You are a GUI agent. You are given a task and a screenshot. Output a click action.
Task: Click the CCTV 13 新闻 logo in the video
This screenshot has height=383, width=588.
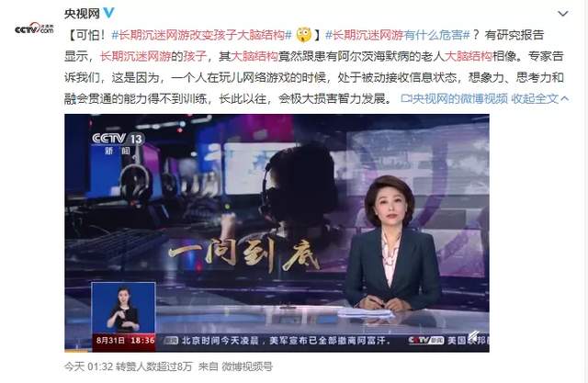pyautogui.click(x=118, y=142)
